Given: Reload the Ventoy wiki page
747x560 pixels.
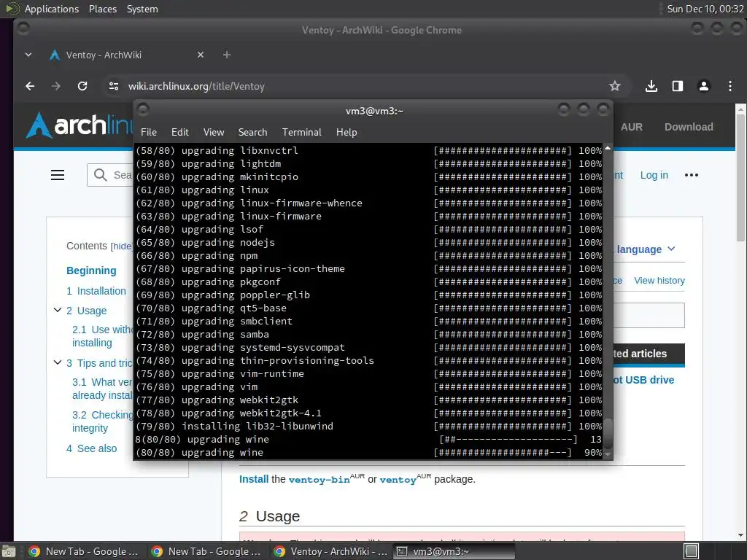Looking at the screenshot, I should point(82,86).
